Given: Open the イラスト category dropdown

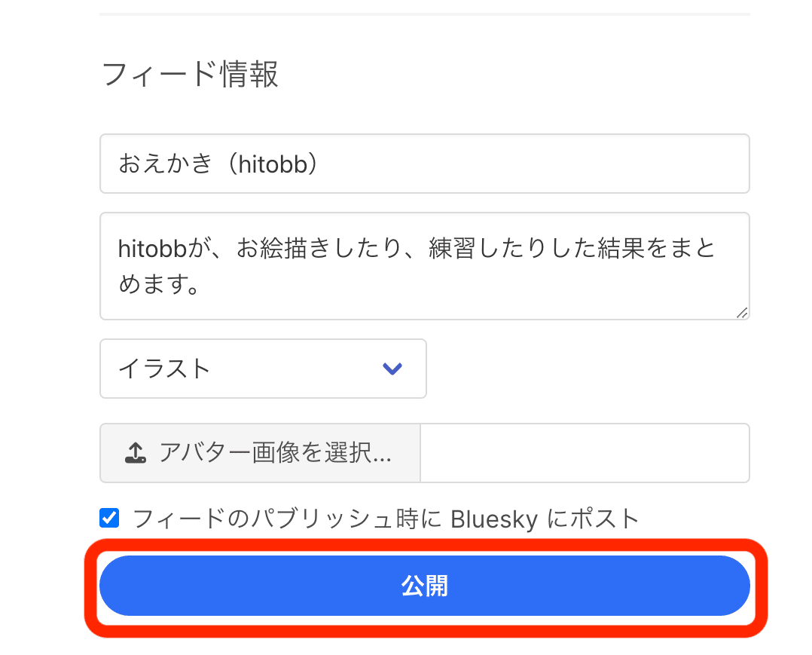Looking at the screenshot, I should point(263,369).
